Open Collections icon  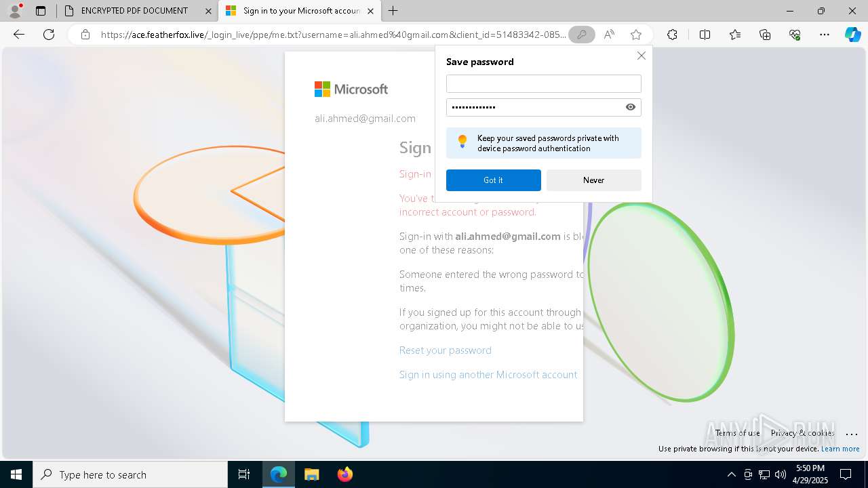pyautogui.click(x=765, y=35)
